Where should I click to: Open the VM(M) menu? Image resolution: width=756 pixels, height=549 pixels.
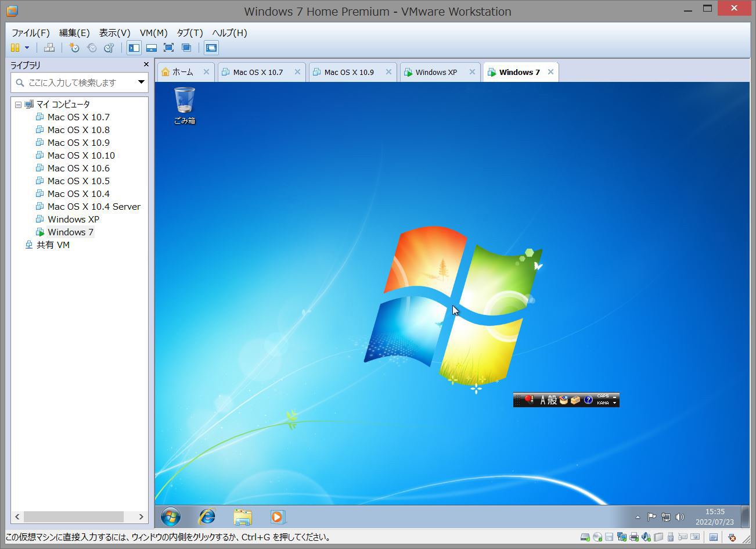point(153,33)
